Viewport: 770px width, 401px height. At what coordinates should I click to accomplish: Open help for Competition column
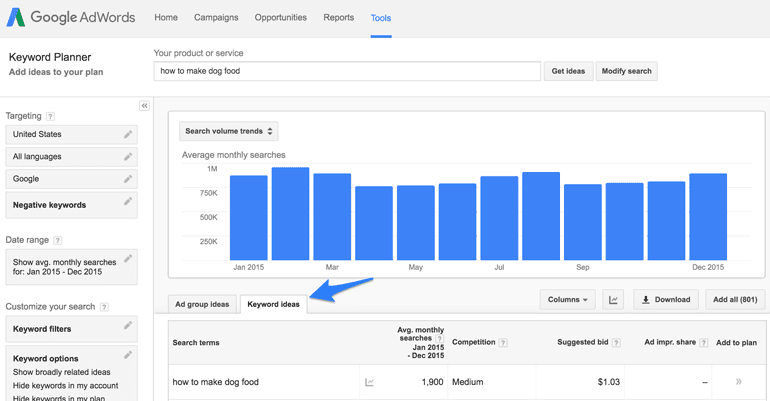coord(503,343)
